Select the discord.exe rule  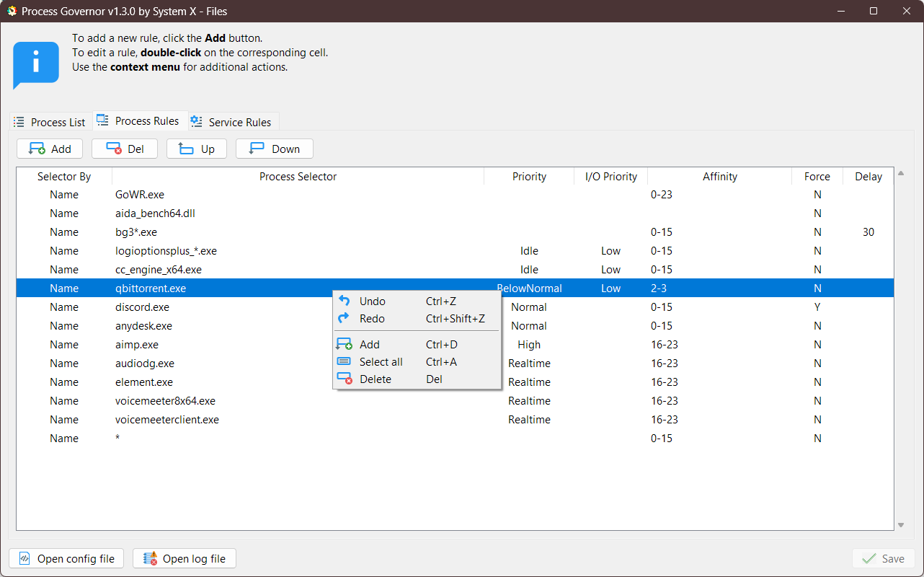[455, 307]
